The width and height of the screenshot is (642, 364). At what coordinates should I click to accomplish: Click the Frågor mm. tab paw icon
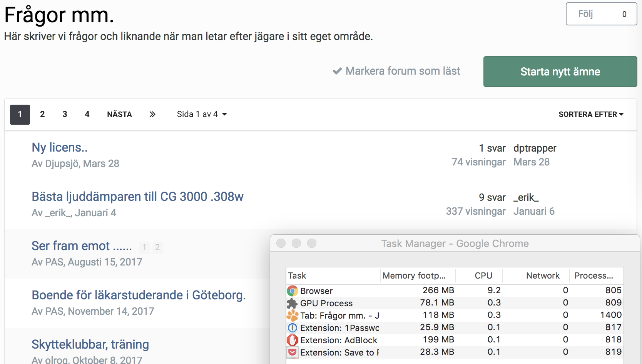pyautogui.click(x=293, y=316)
